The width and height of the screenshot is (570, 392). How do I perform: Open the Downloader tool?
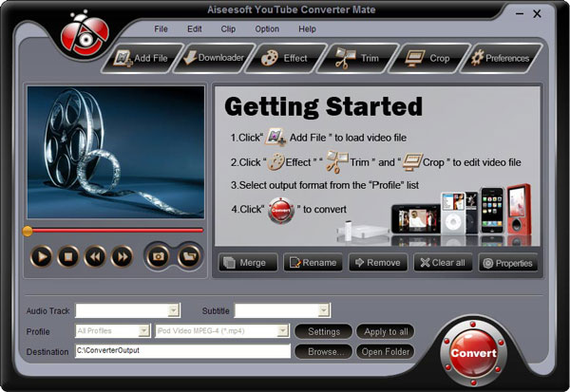pyautogui.click(x=214, y=59)
